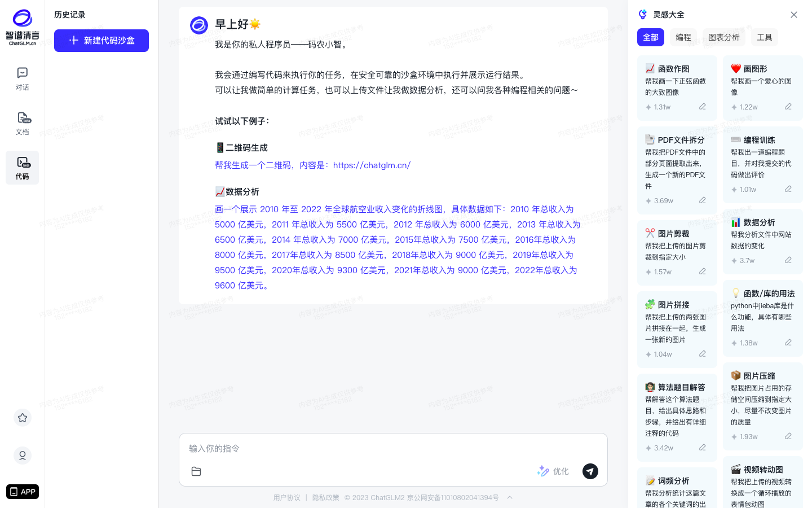The height and width of the screenshot is (508, 812).
Task: Click the folder upload icon in input box
Action: (196, 471)
